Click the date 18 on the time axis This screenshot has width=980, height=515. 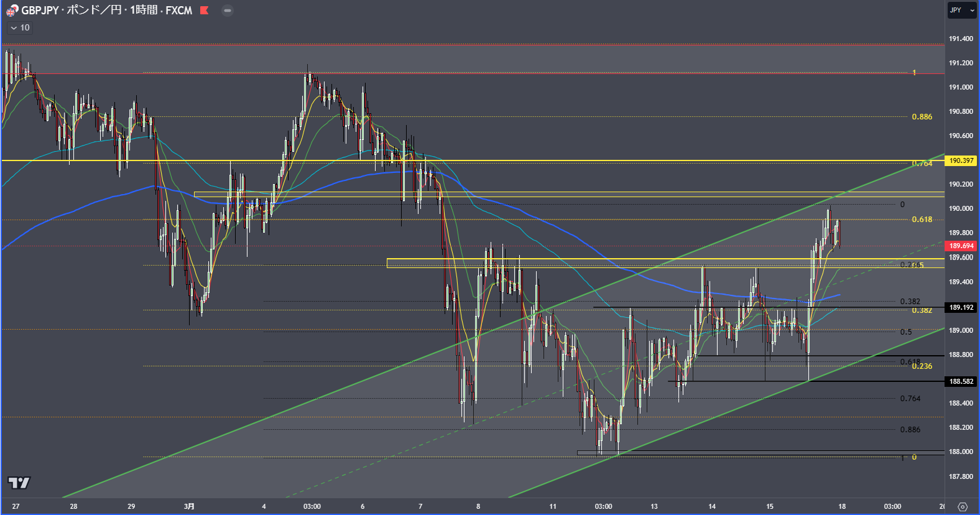842,506
